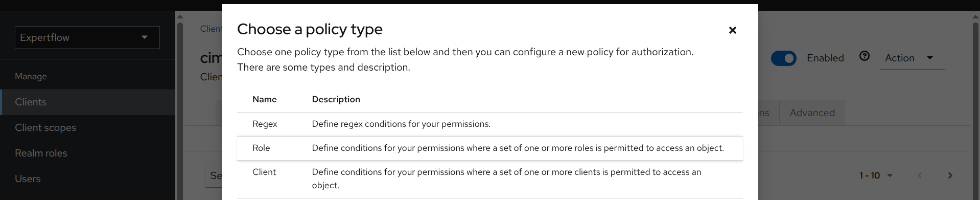Open the 1 - 10 pagination dropdown
This screenshot has width=980, height=200.
coord(876,175)
